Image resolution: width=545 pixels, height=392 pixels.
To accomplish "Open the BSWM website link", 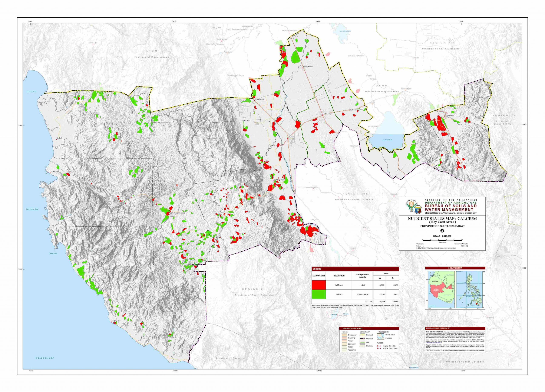I will (434, 343).
